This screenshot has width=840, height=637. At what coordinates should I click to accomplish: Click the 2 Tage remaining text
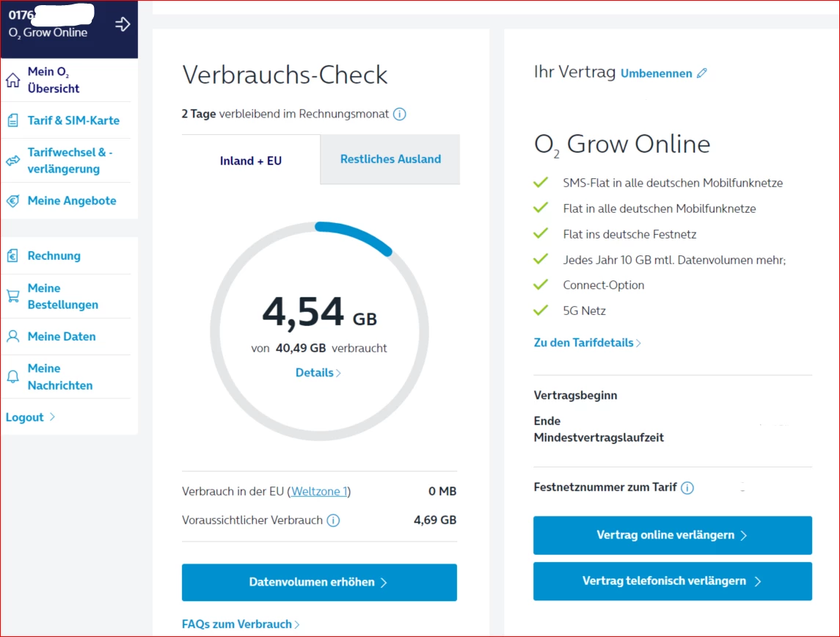point(199,114)
